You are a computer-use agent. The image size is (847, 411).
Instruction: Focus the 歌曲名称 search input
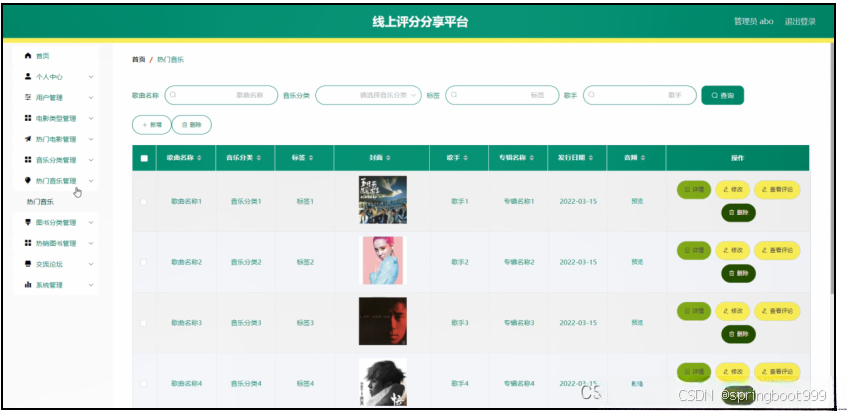[221, 95]
